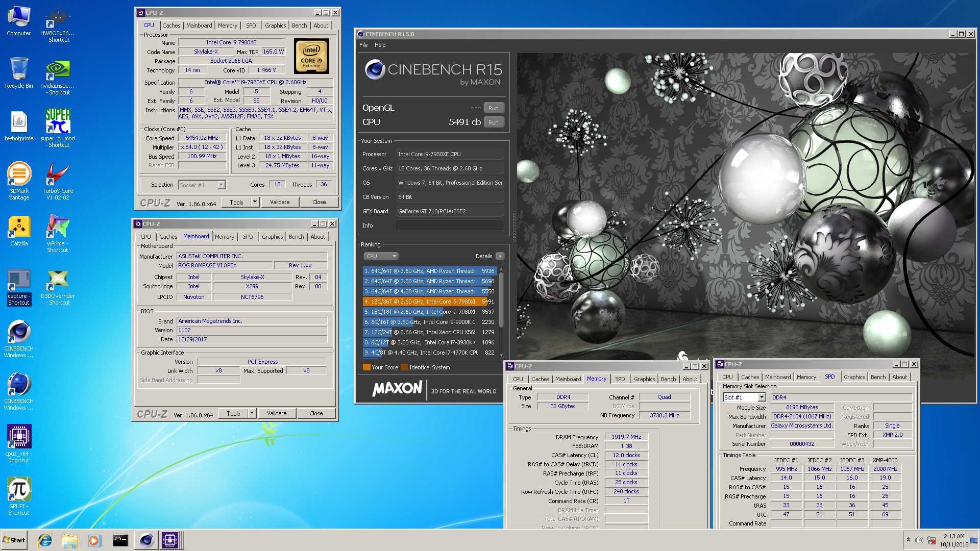Viewport: 980px width, 551px height.
Task: Switch to Cinebench in the taskbar
Action: [146, 540]
